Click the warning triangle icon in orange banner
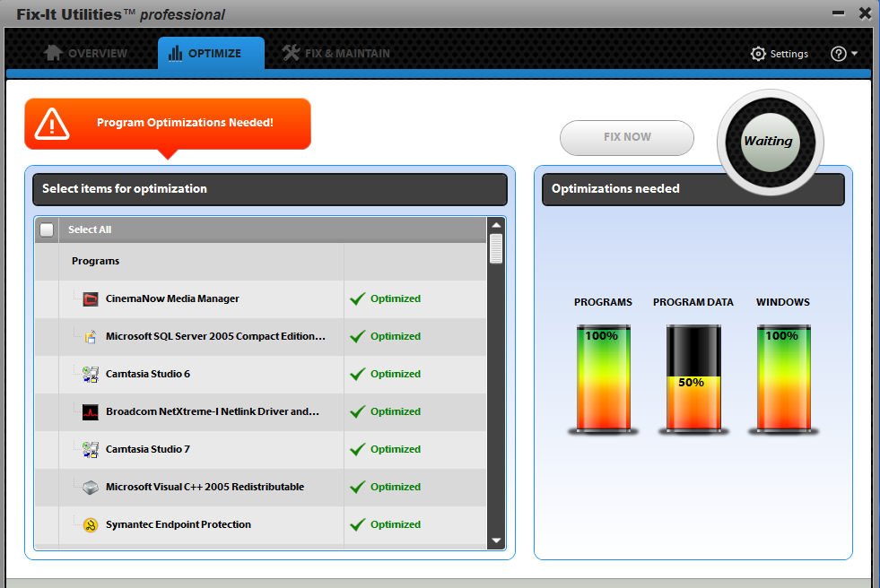Viewport: 880px width, 588px height. [x=52, y=124]
